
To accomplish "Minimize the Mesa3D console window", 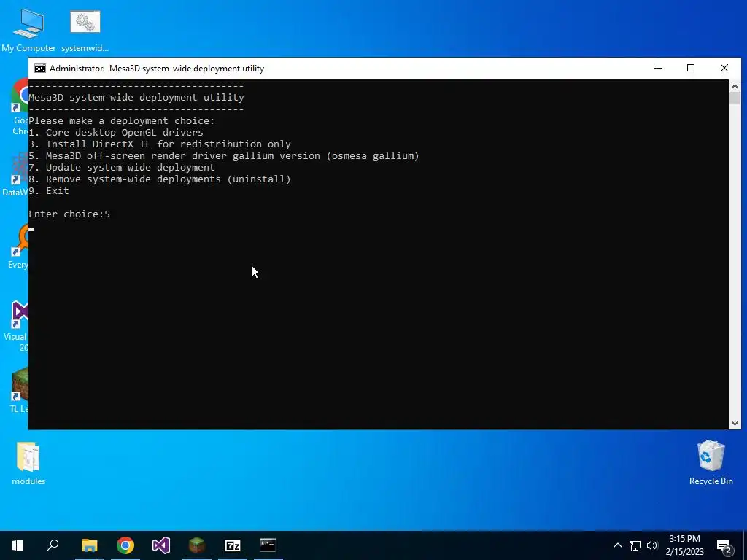I will tap(658, 68).
